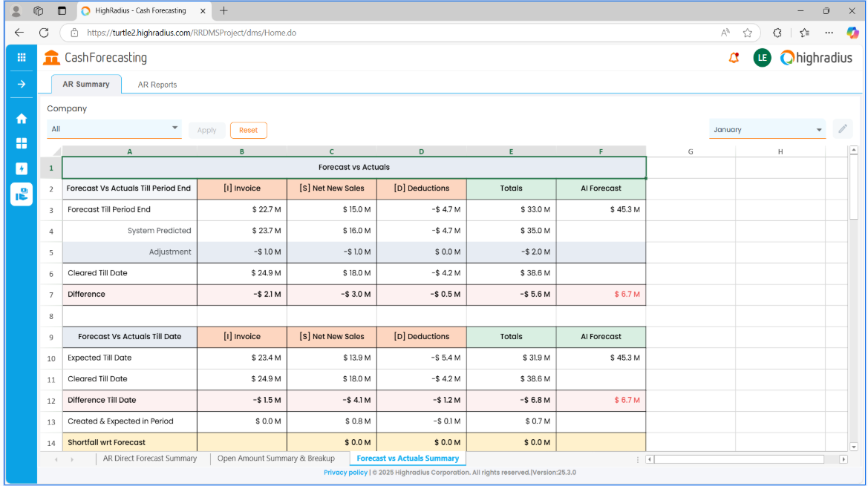Click the Reset button
This screenshot has height=486, width=868.
tap(249, 130)
